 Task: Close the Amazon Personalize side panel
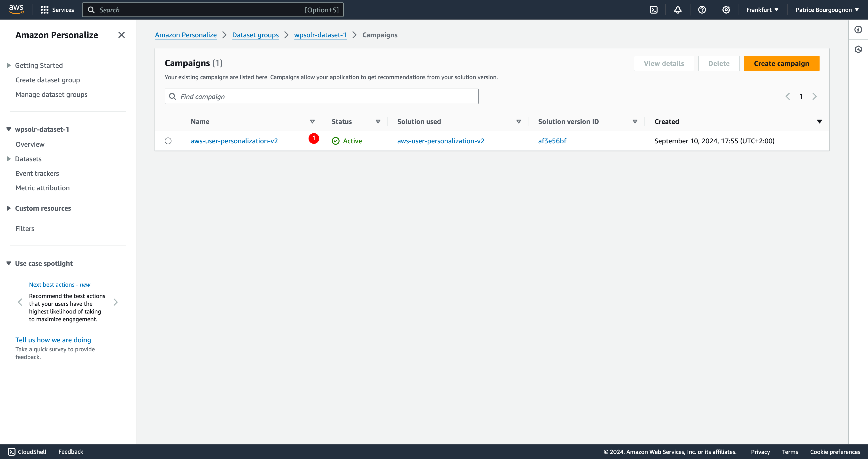pos(122,35)
